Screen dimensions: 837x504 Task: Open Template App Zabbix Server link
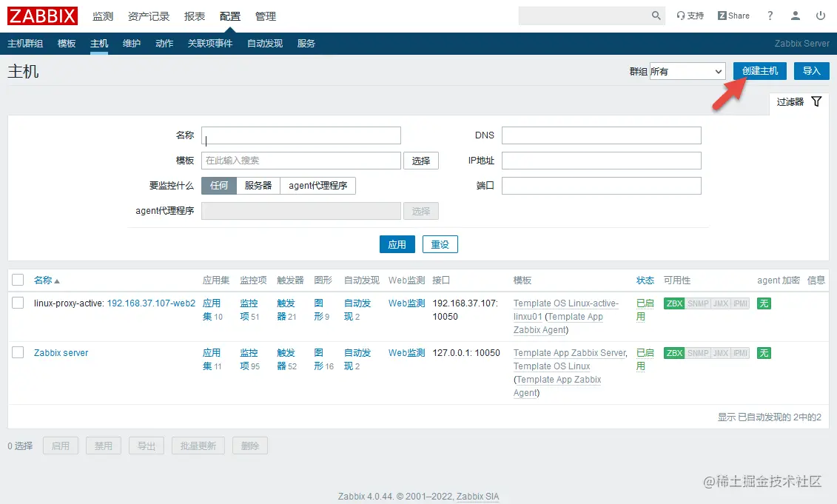[x=570, y=353]
